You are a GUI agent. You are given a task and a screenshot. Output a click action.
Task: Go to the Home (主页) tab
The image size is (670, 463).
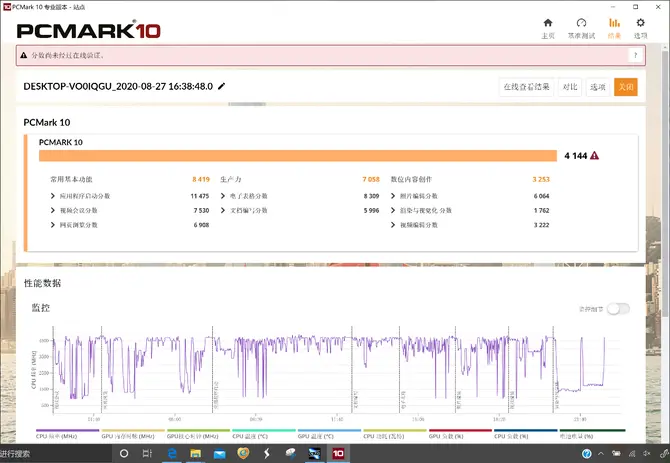tap(548, 29)
